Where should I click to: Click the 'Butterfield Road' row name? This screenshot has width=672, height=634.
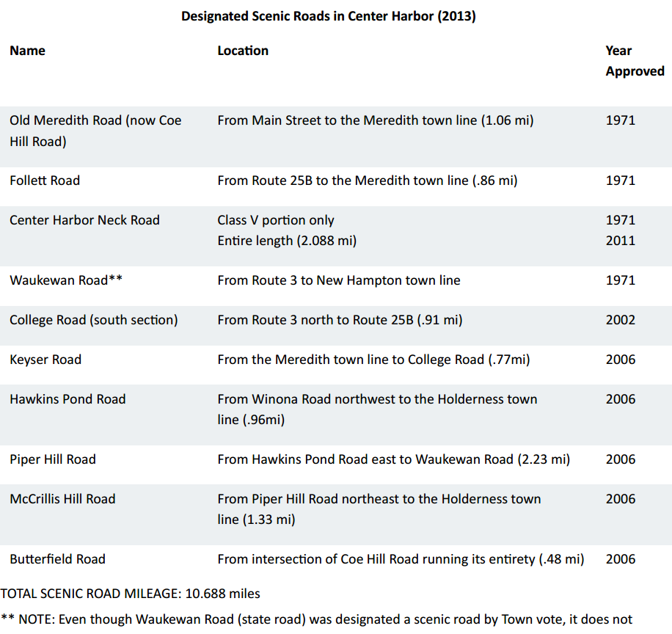pos(57,559)
